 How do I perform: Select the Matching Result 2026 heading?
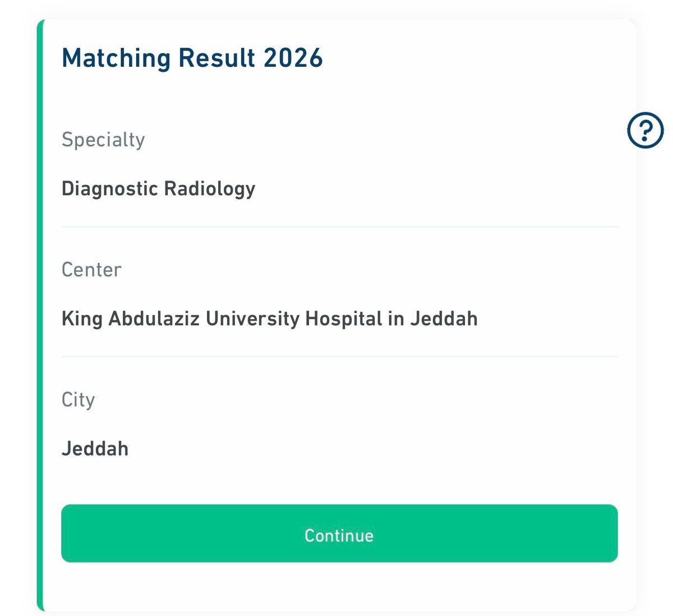tap(192, 58)
